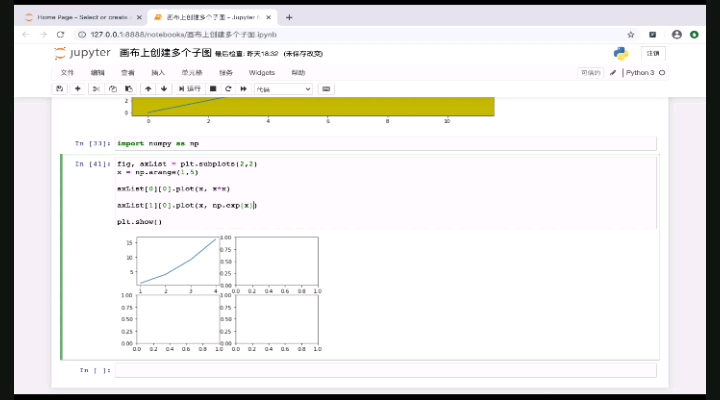Open the 插入 (Insert) menu

[158, 73]
